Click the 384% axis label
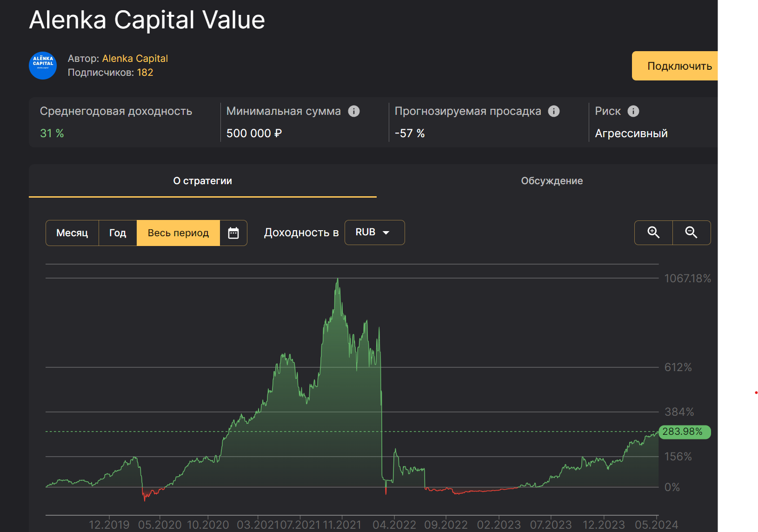Screen dimensions: 758x532 click(679, 412)
